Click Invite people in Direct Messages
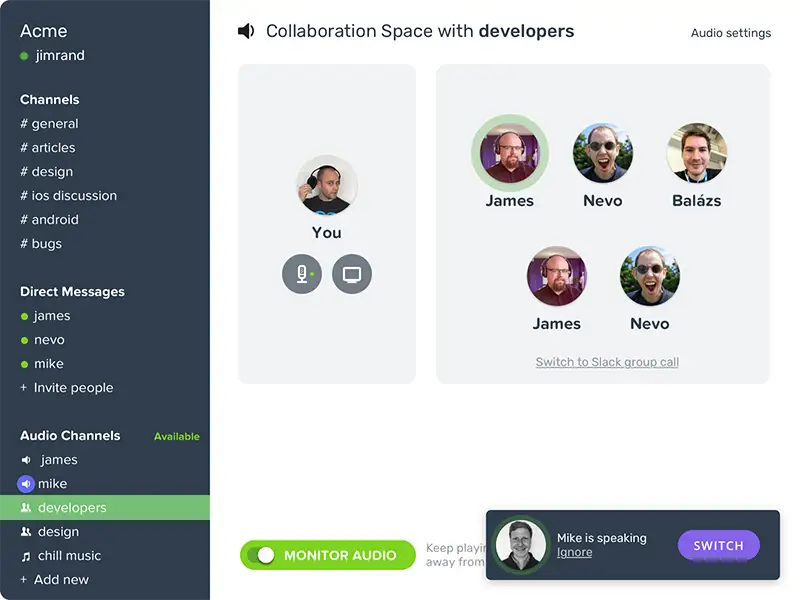800x600 pixels. click(x=73, y=388)
